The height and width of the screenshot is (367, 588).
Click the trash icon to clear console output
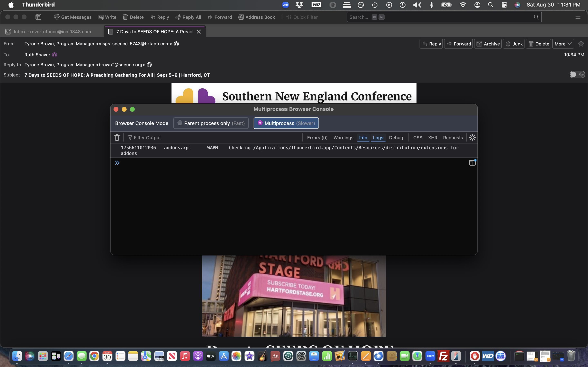point(117,138)
